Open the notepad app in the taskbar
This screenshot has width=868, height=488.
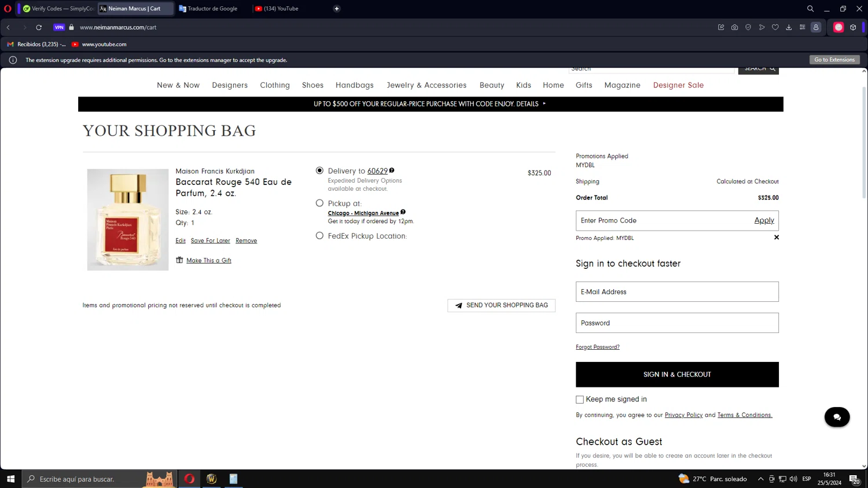coord(233,479)
